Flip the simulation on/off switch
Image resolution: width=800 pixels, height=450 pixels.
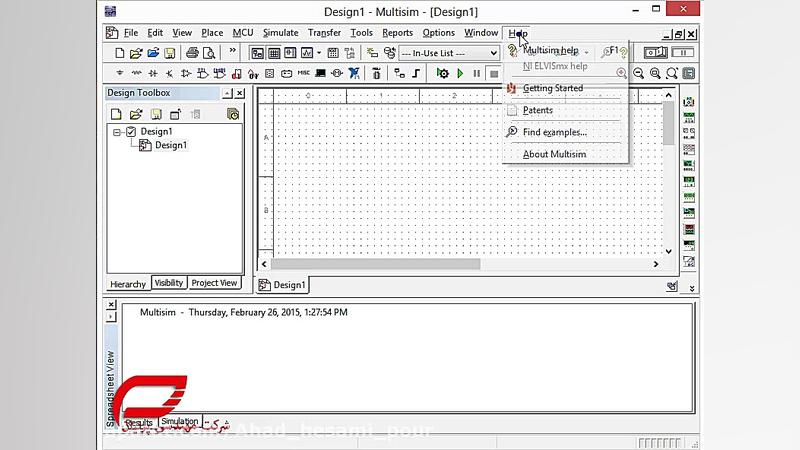coord(656,52)
